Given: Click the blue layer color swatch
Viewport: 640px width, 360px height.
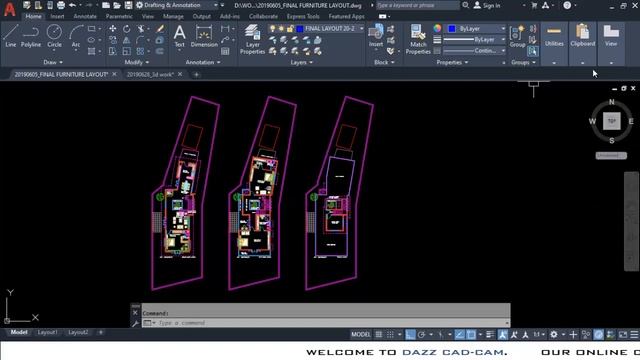Looking at the screenshot, I should coord(300,29).
